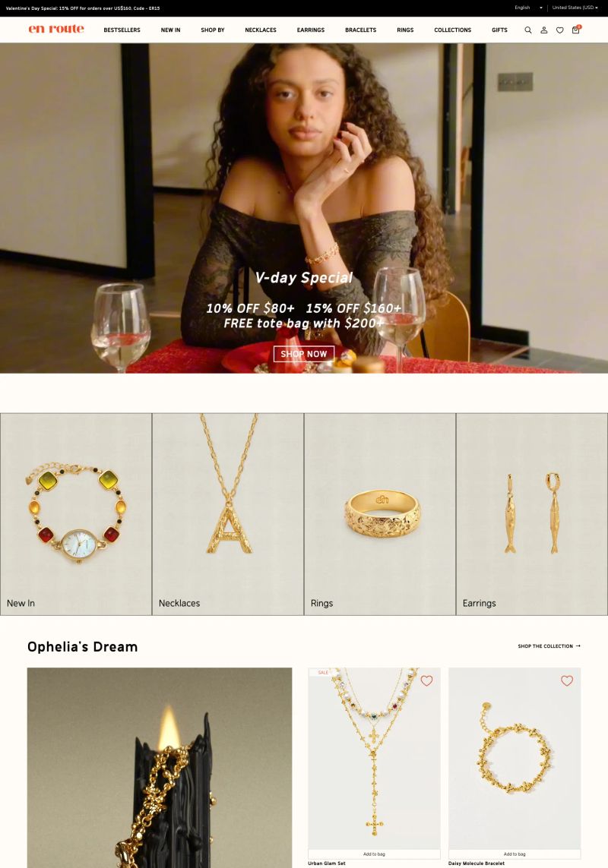Image resolution: width=608 pixels, height=868 pixels.
Task: Open the Earrings category tile
Action: (531, 514)
